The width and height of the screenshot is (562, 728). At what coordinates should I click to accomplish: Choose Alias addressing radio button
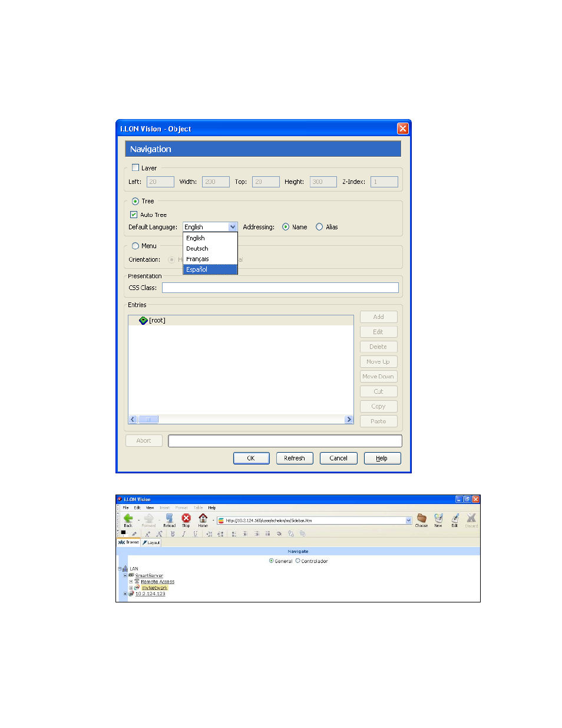click(x=319, y=227)
